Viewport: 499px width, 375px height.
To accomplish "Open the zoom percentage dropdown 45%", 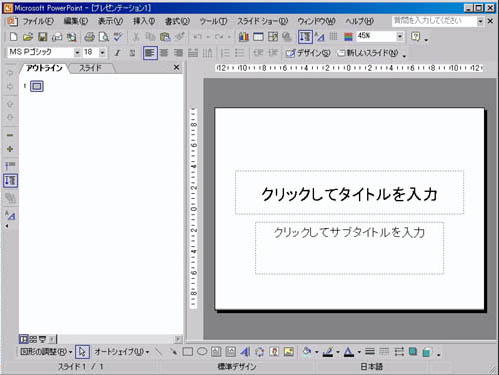I will pos(400,36).
